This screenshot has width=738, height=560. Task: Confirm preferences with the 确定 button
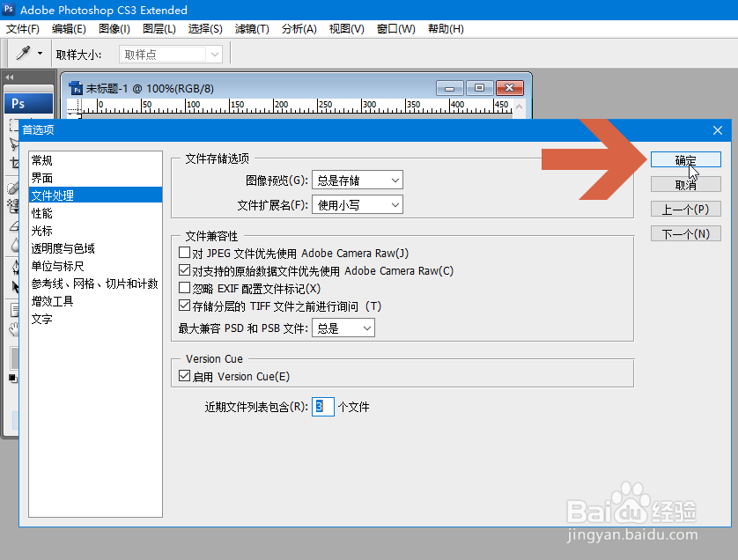[686, 159]
